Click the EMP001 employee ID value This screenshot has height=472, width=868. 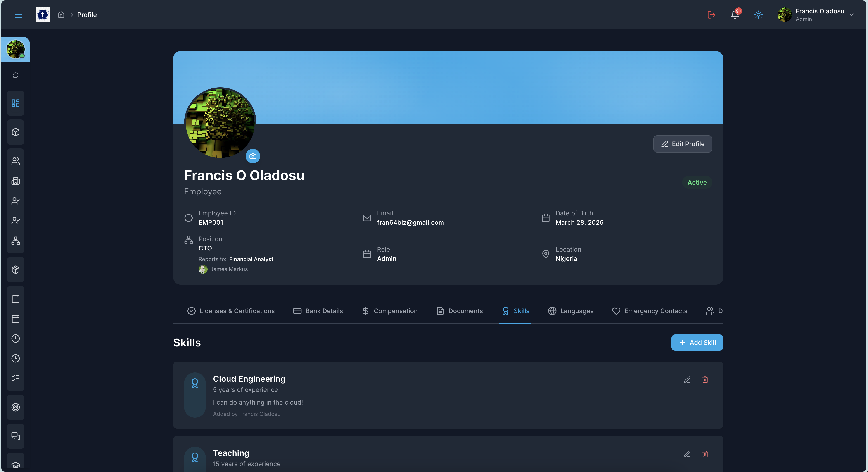point(211,222)
